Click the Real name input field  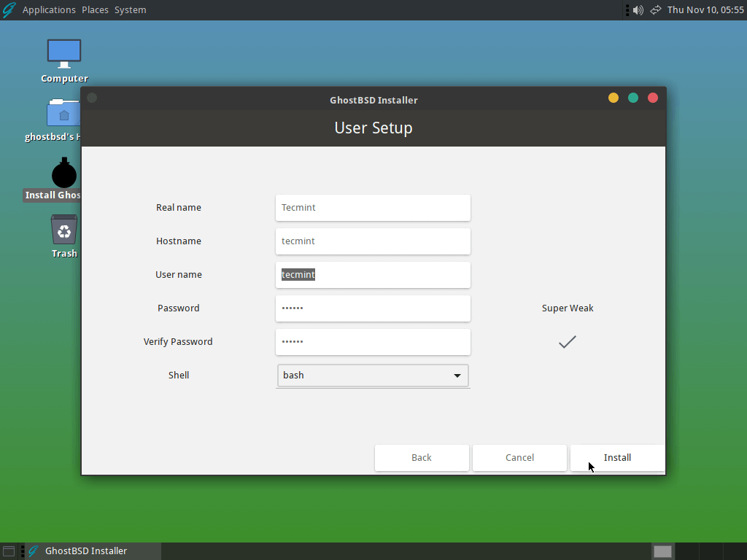point(373,208)
